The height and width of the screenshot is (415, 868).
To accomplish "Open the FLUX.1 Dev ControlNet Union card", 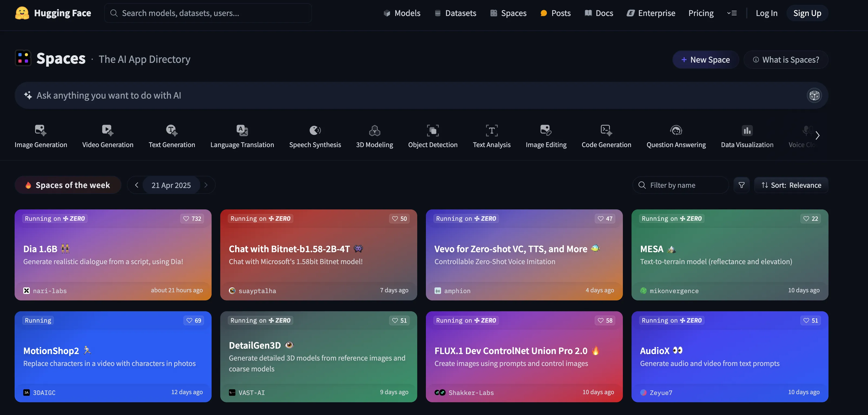I will pyautogui.click(x=524, y=357).
